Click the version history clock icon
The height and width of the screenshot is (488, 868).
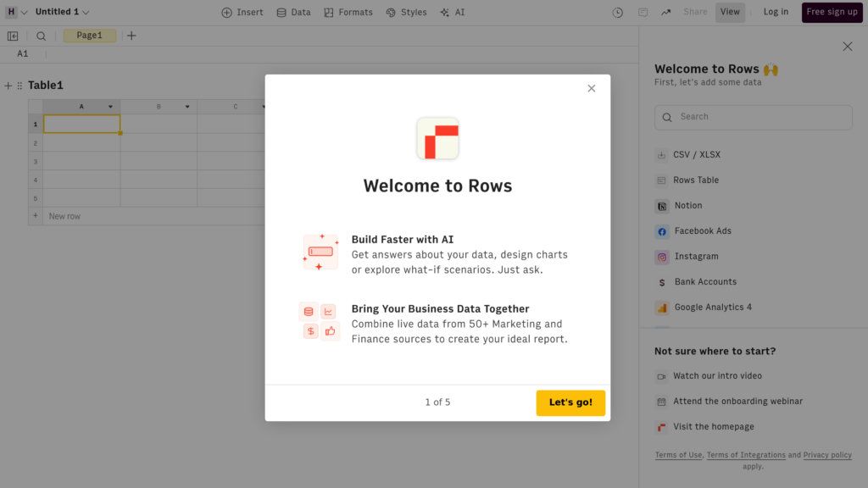coord(616,12)
